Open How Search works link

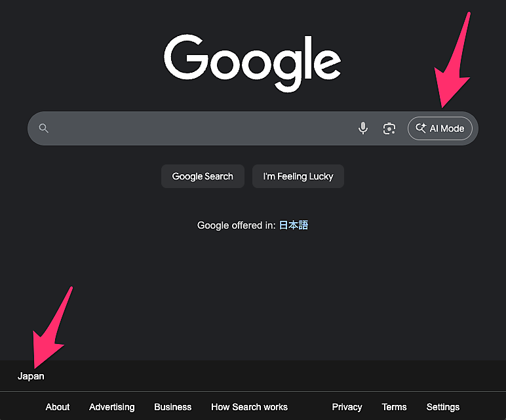click(249, 407)
